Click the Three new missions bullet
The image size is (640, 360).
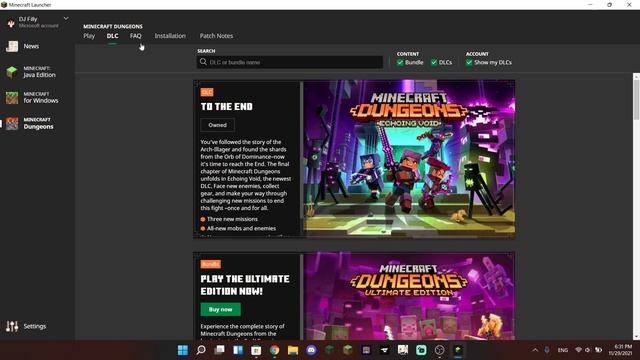[232, 219]
